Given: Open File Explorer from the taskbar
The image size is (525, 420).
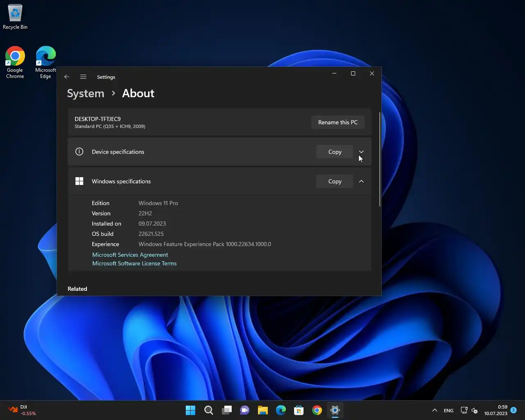Looking at the screenshot, I should pyautogui.click(x=263, y=410).
